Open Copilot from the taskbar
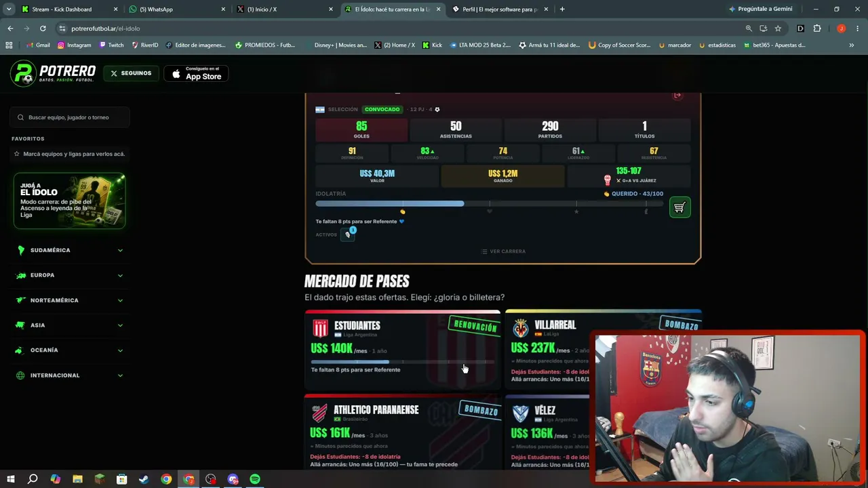868x488 pixels. click(55, 479)
